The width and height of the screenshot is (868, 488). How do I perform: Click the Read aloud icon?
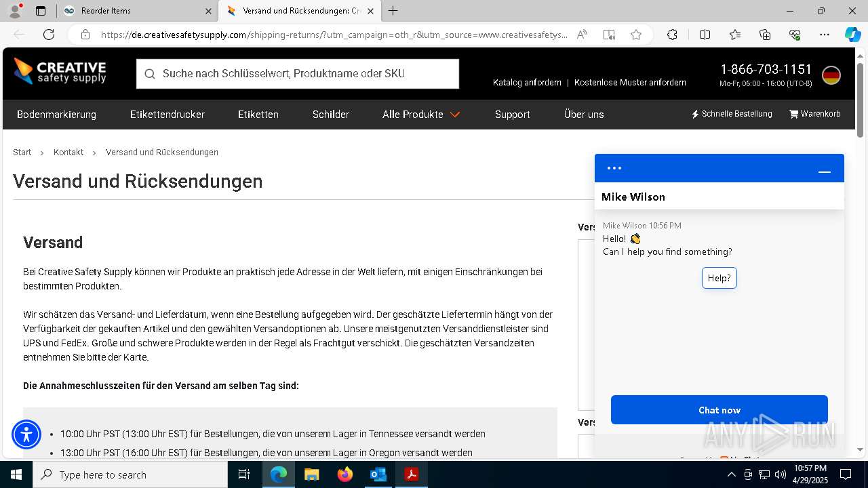[582, 35]
